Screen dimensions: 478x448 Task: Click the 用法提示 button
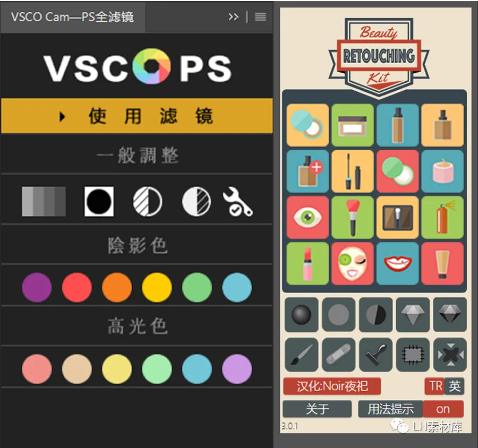click(390, 409)
